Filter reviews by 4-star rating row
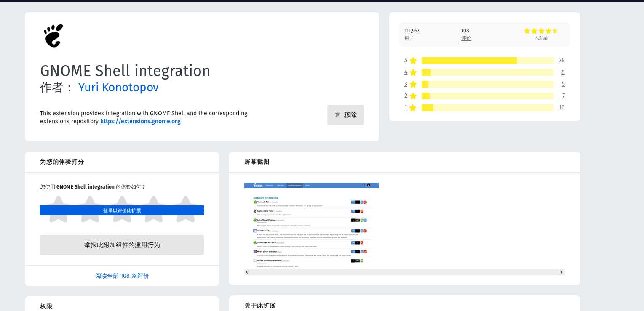 pos(484,72)
